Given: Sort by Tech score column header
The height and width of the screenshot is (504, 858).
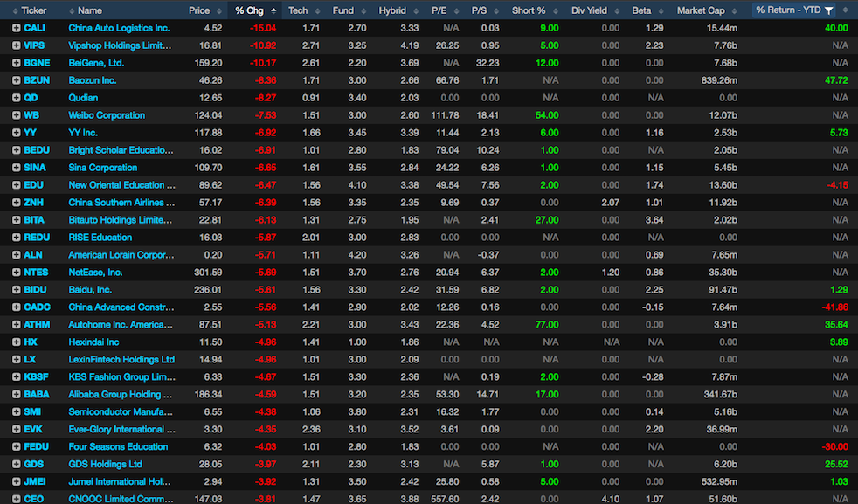Looking at the screenshot, I should 298,10.
